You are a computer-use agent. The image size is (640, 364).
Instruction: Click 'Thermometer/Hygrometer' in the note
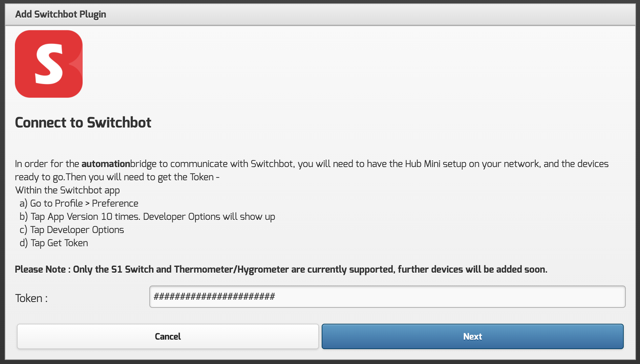tap(231, 269)
